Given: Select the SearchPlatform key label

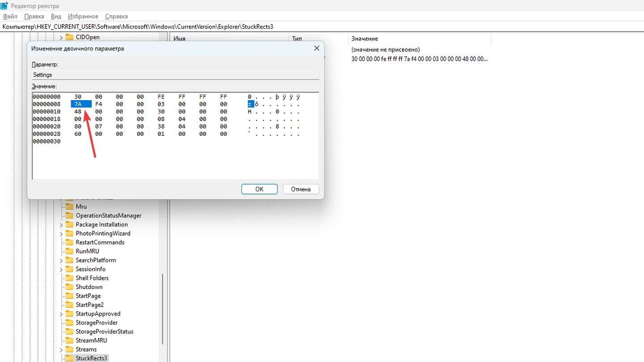Looking at the screenshot, I should (96, 260).
